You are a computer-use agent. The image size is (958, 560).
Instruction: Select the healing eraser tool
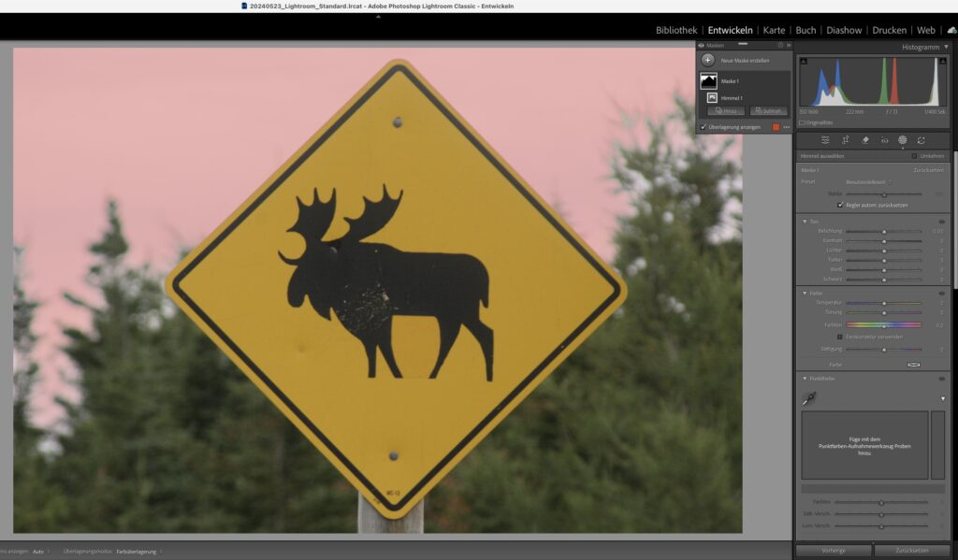tap(864, 140)
